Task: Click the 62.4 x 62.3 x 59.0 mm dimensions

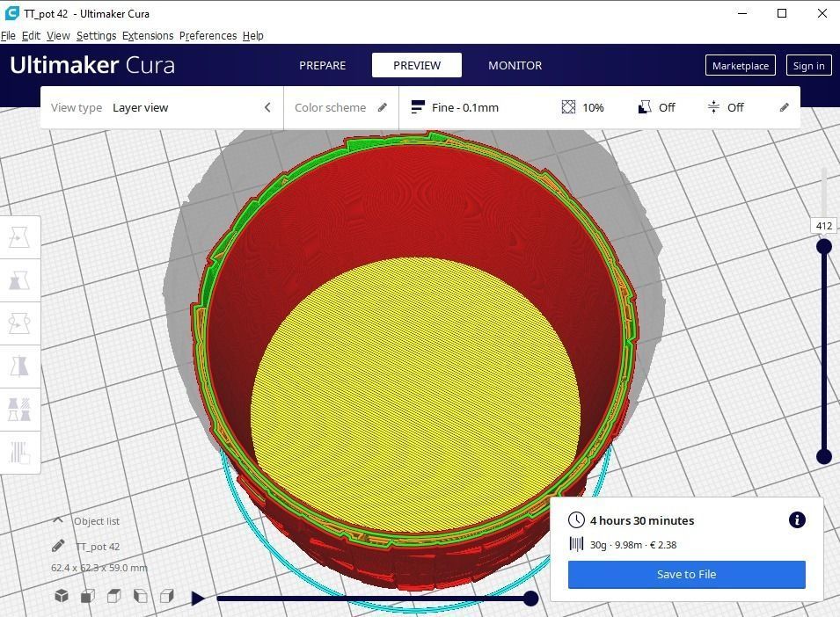Action: (99, 568)
